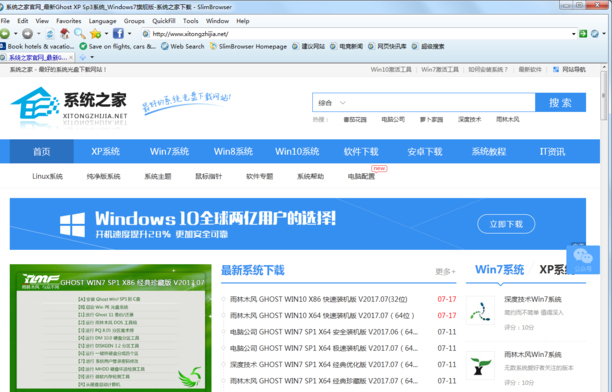Open the Tools menu
The image size is (612, 392).
click(190, 21)
